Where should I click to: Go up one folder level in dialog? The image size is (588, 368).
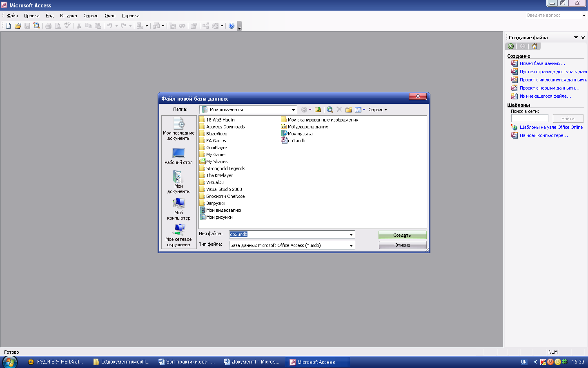coord(318,110)
